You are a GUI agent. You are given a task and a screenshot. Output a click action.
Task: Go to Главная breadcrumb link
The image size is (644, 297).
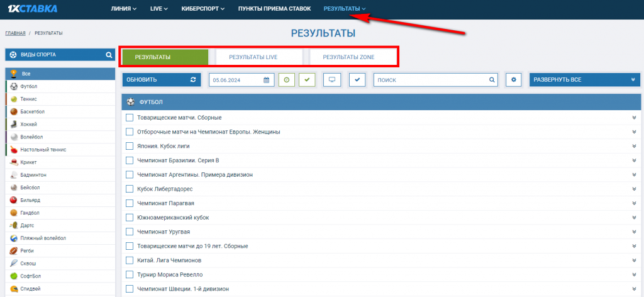click(16, 33)
